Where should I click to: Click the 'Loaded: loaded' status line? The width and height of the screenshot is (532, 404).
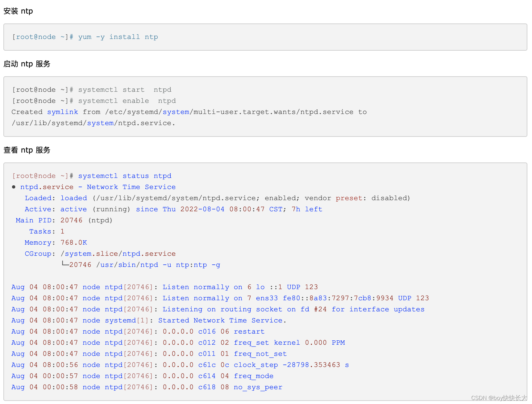[x=217, y=198]
